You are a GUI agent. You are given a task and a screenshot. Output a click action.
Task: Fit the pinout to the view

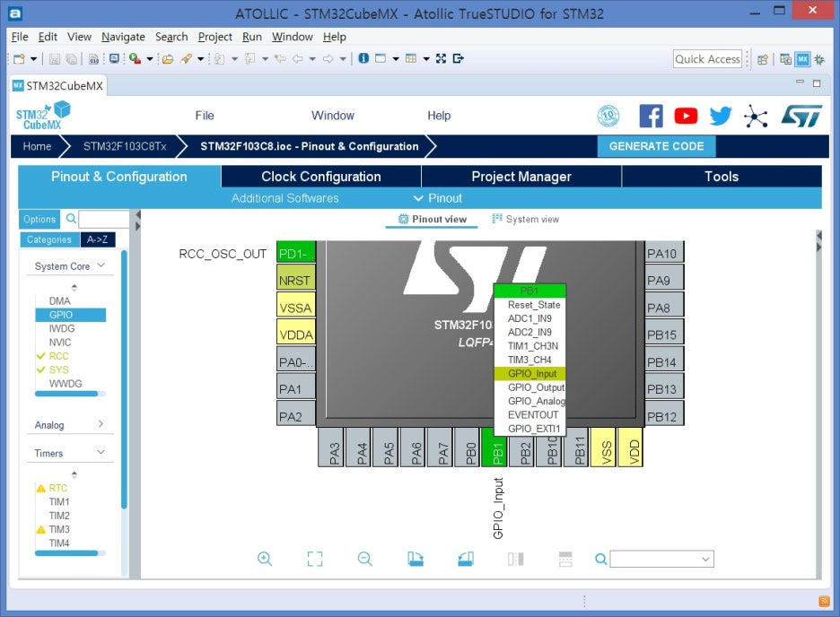click(x=315, y=559)
